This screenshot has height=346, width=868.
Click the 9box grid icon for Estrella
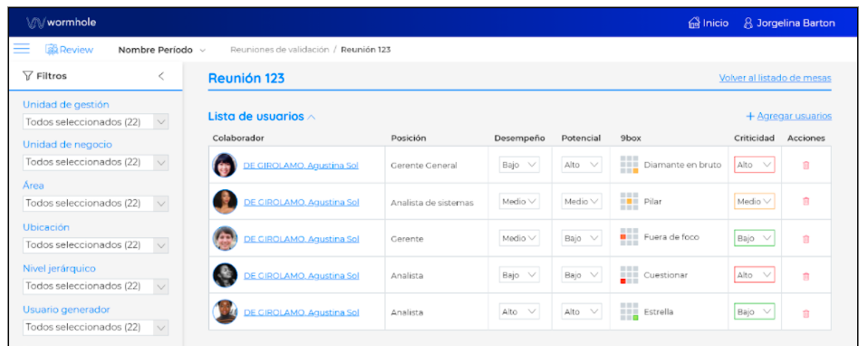630,312
